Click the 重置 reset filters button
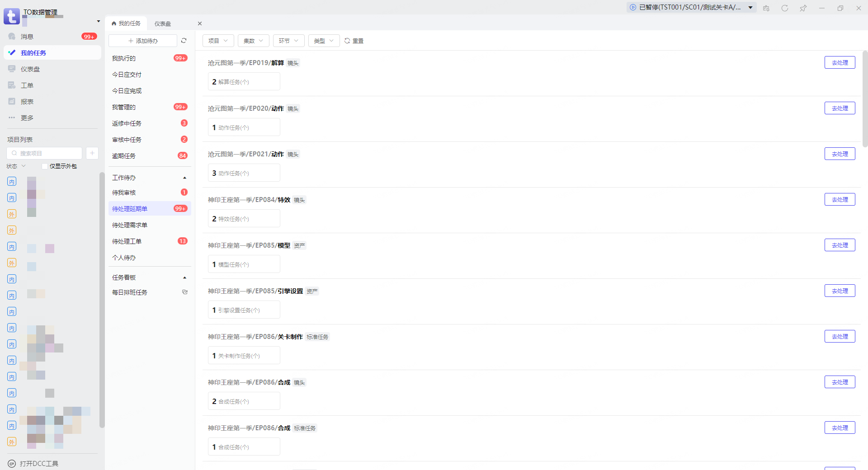The height and width of the screenshot is (470, 868). tap(354, 41)
